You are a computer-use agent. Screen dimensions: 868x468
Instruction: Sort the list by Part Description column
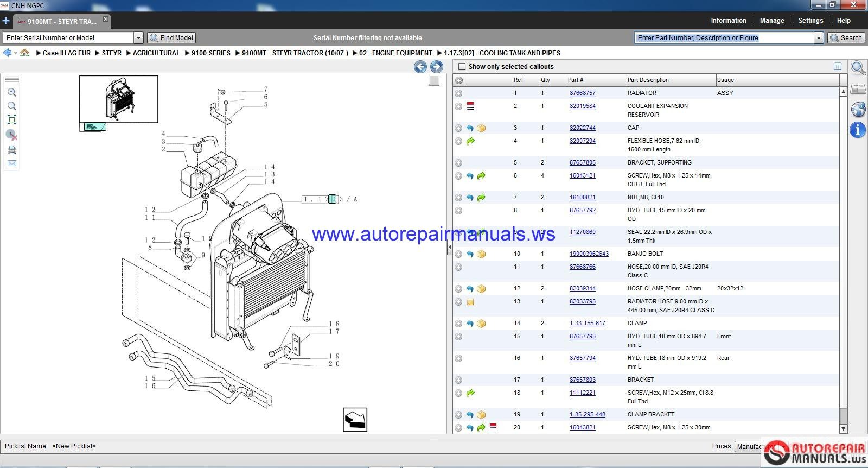pos(671,80)
